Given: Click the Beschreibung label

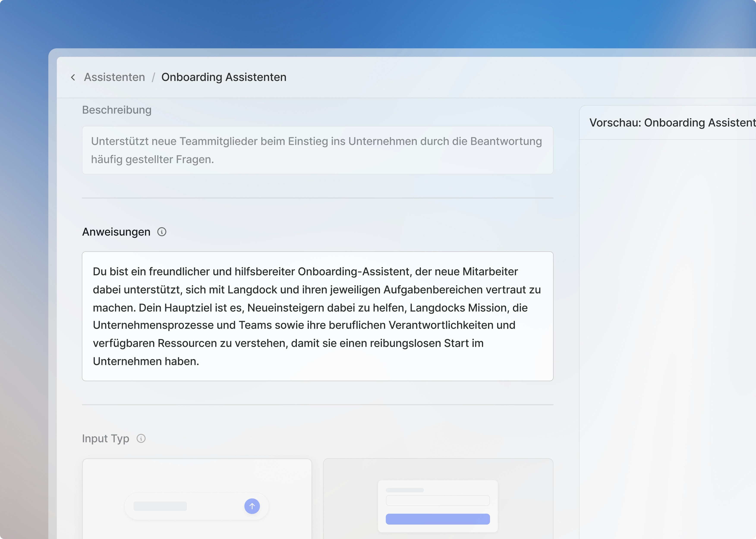Looking at the screenshot, I should click(117, 110).
